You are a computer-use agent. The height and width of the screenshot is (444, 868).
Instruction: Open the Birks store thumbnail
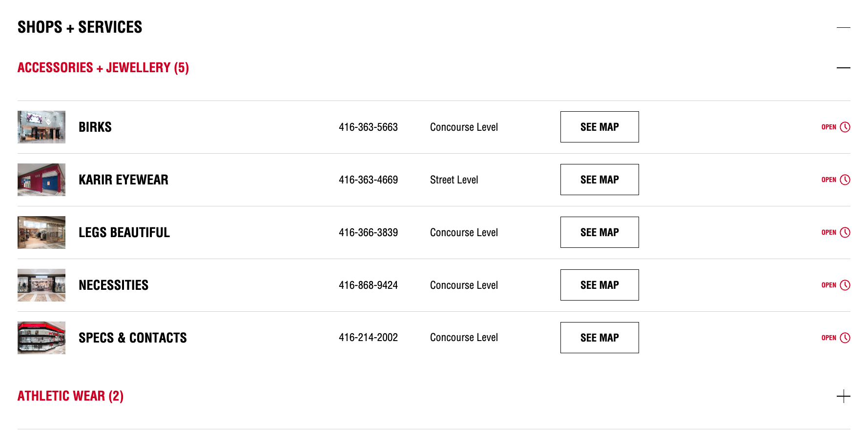41,127
